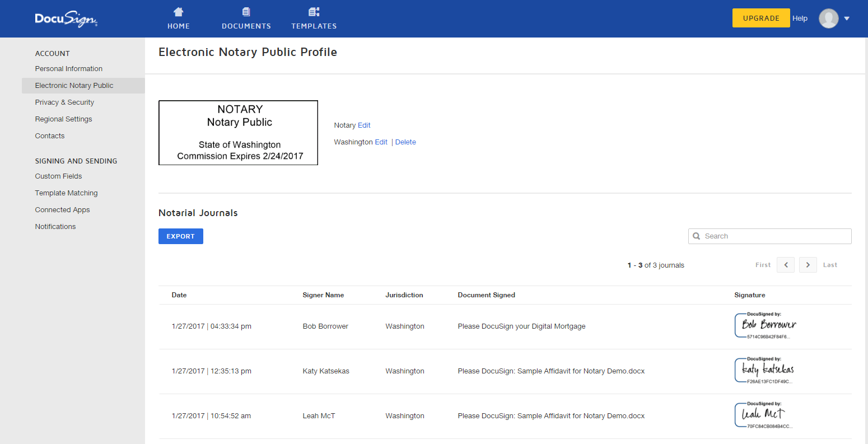
Task: Click Leah's Sample Affidavit document title
Action: (x=551, y=416)
